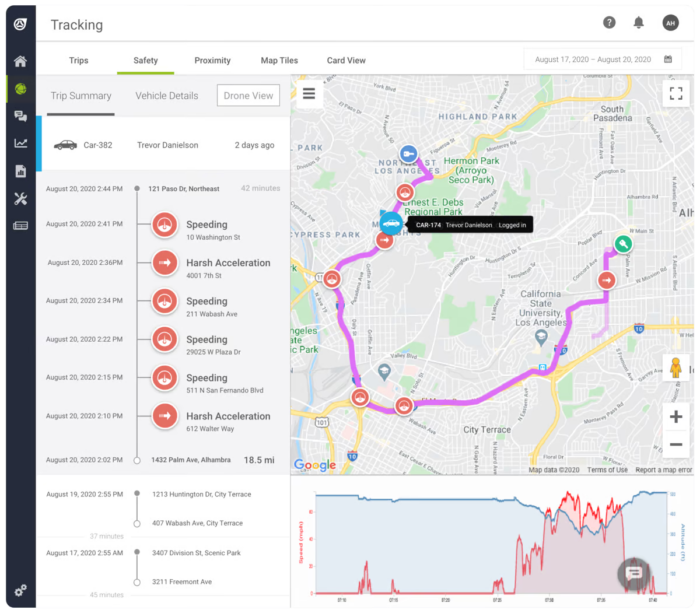Viewport: 700px width, 613px height.
Task: Click the Speeding icon at 211 Wabash Ave
Action: coord(165,301)
